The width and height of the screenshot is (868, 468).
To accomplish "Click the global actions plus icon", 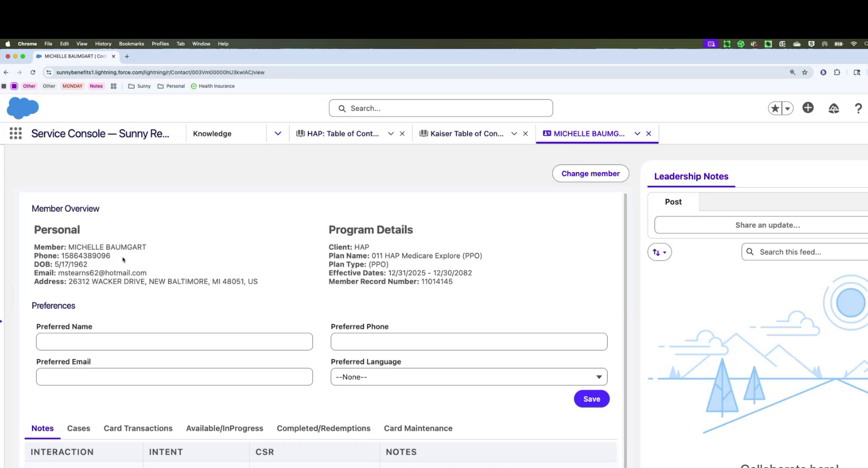I will tap(807, 108).
